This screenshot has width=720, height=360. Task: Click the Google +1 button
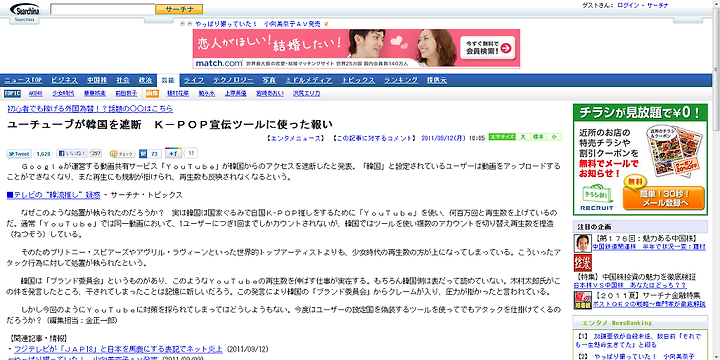[x=174, y=153]
